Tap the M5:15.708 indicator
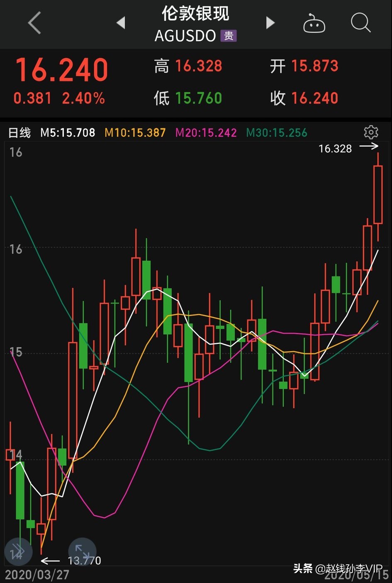 pos(68,133)
